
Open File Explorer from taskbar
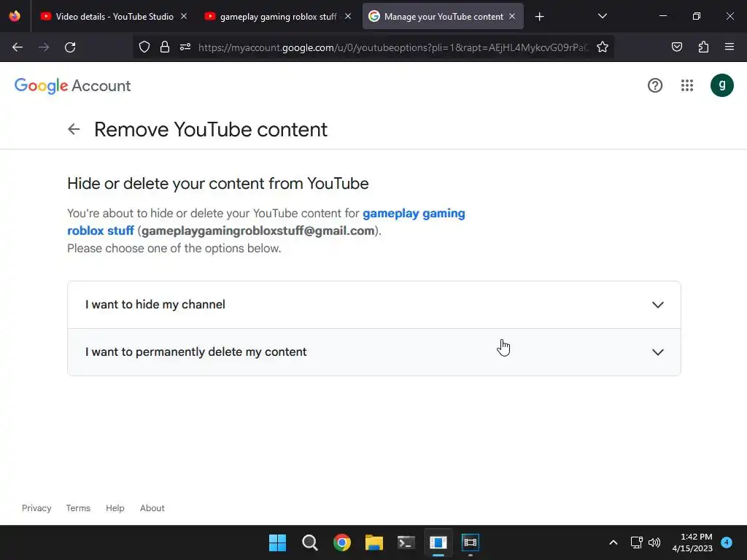[x=374, y=542]
